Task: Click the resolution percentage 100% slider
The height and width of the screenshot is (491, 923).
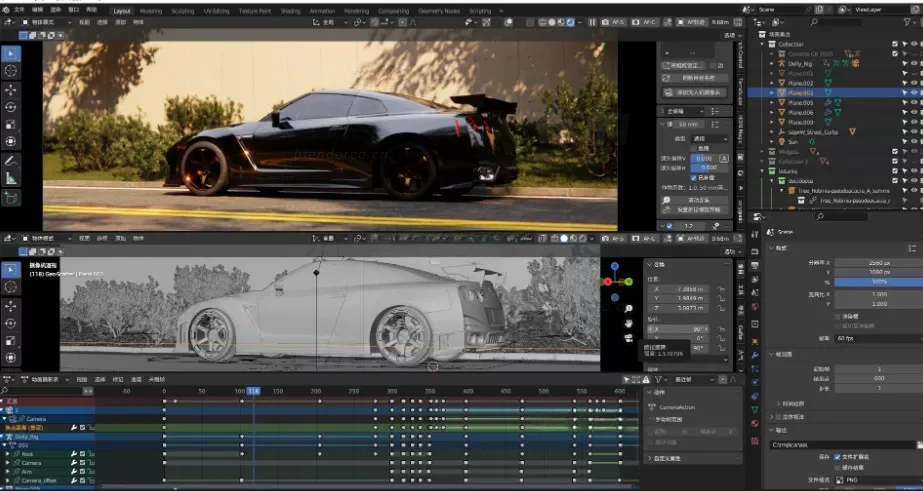Action: click(x=878, y=282)
